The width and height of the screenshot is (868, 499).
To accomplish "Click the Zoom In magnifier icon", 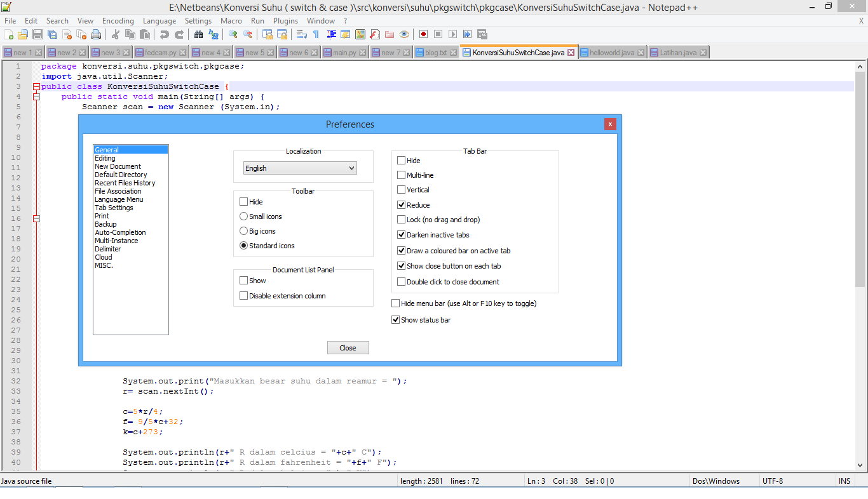I will [x=233, y=34].
